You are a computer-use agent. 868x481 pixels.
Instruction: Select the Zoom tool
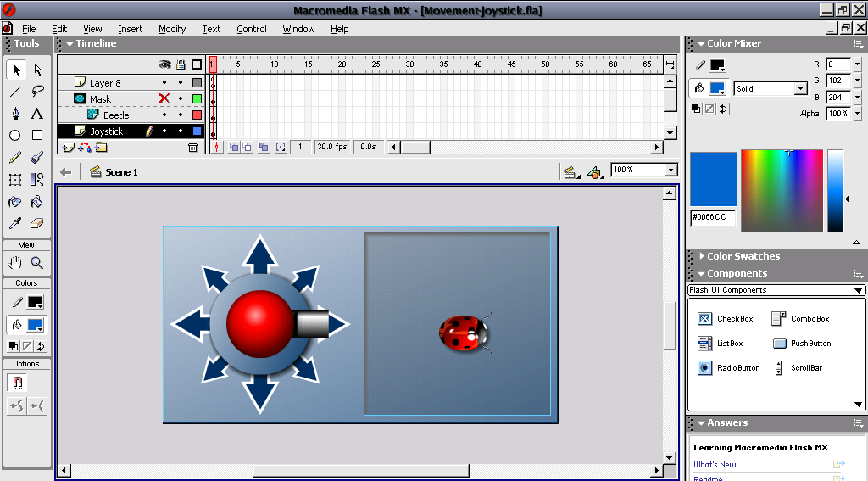[x=37, y=263]
